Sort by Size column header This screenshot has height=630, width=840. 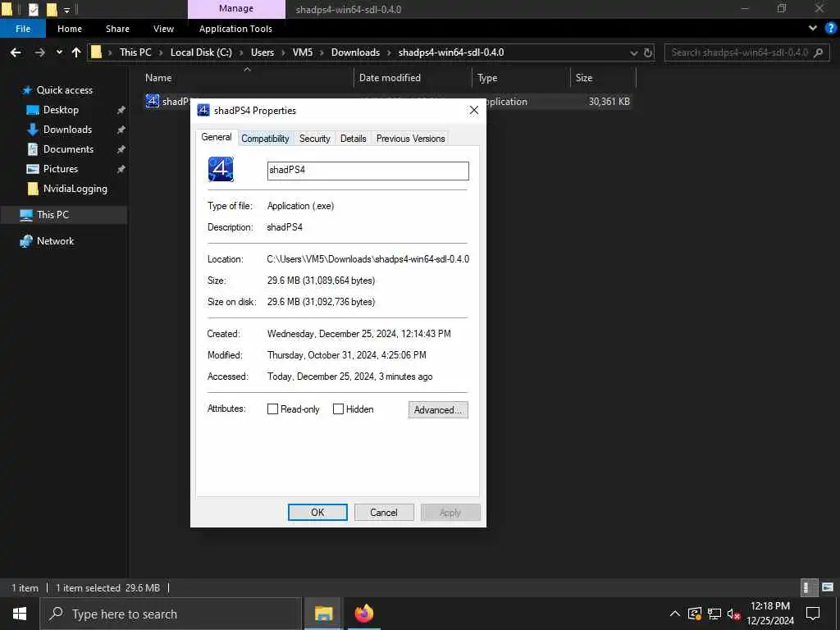click(584, 78)
